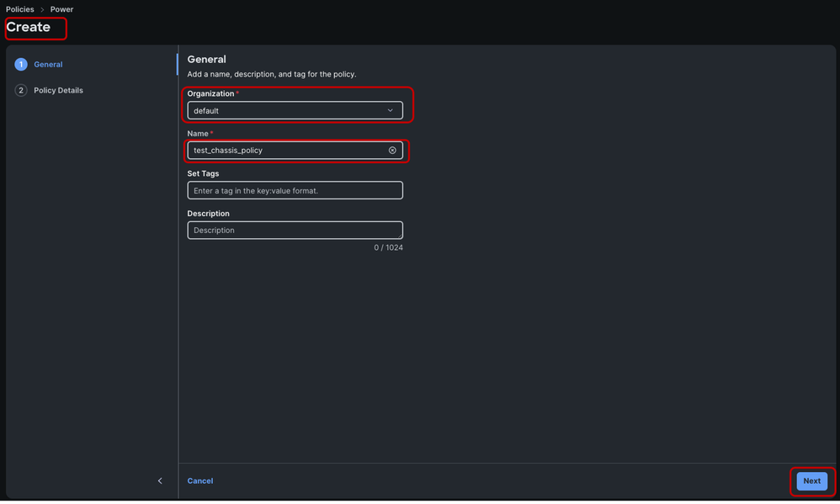
Task: Click the step 2 circle icon
Action: click(x=21, y=91)
